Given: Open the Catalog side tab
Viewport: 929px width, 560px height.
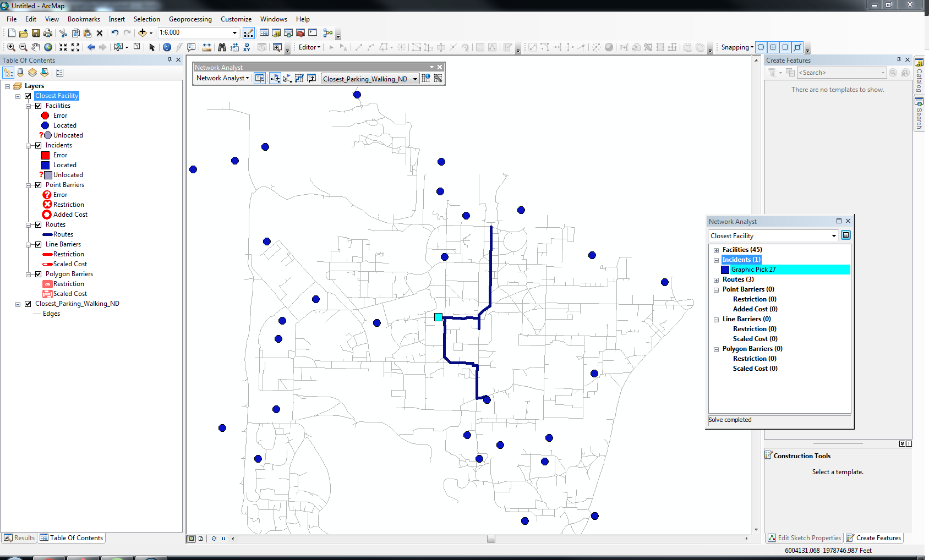Looking at the screenshot, I should tap(919, 75).
